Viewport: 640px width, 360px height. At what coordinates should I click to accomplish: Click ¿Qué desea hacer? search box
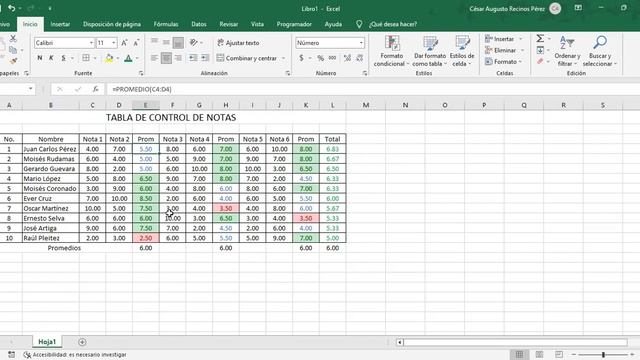point(393,24)
